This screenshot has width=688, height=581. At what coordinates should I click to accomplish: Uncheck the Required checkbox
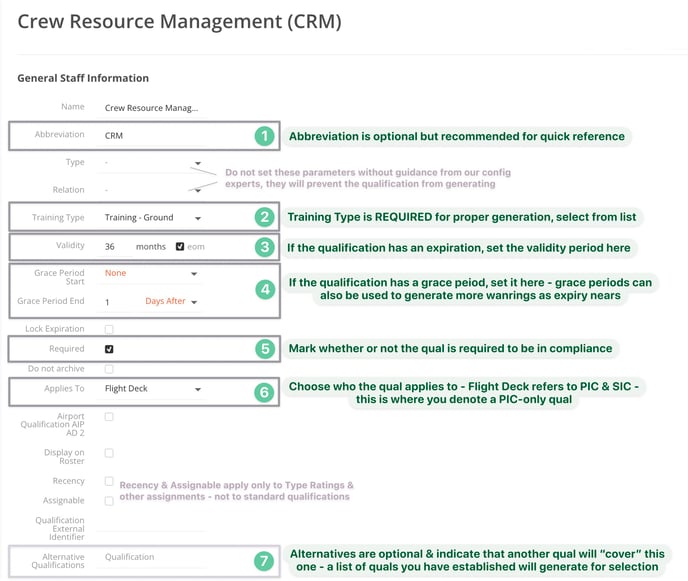109,349
